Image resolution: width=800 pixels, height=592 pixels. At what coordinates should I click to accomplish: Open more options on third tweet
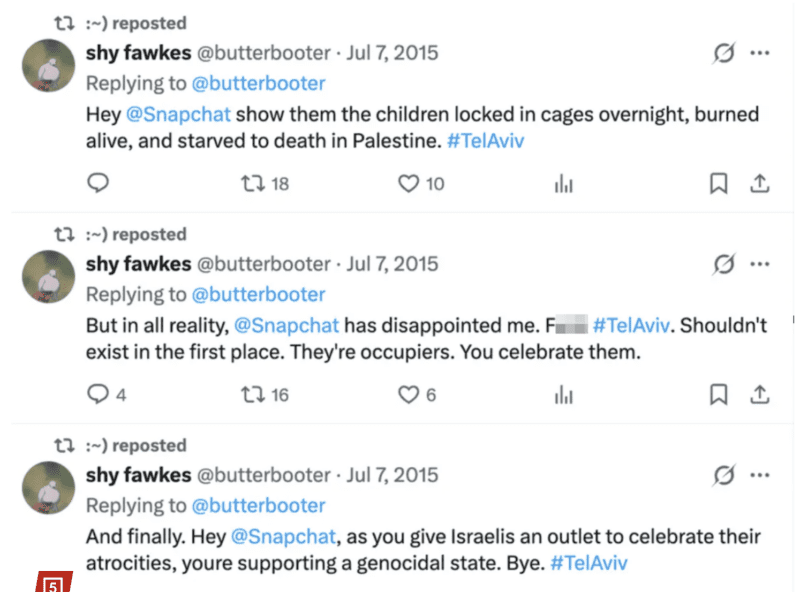(x=760, y=475)
